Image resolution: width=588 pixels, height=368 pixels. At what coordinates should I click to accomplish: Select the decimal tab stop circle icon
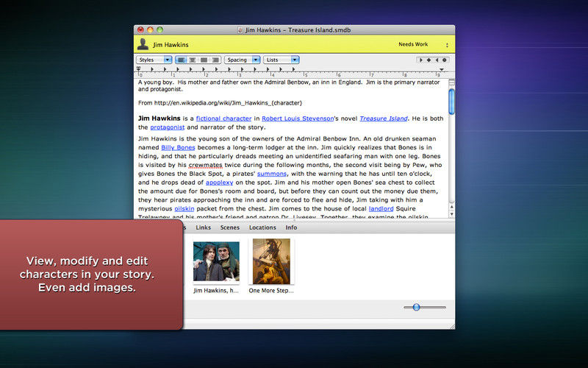pyautogui.click(x=445, y=60)
